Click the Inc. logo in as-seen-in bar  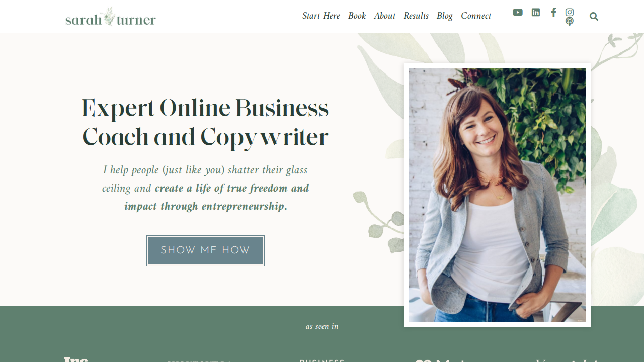click(x=76, y=359)
